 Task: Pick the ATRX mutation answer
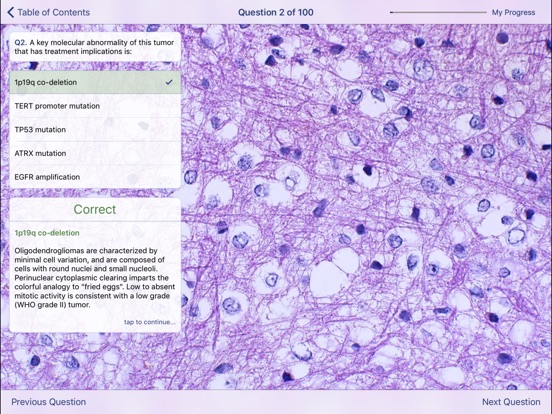(x=95, y=153)
